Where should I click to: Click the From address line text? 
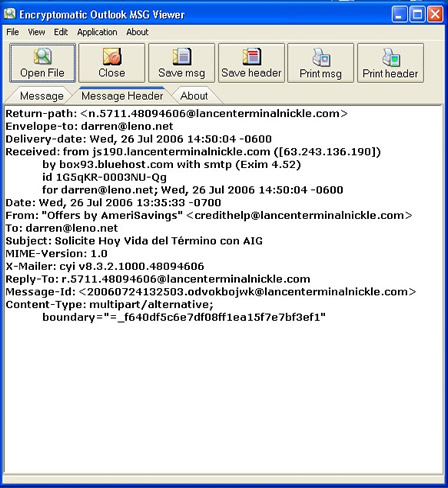point(209,215)
